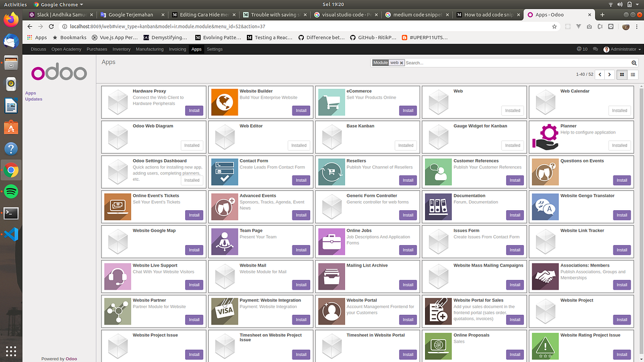Viewport: 644px width, 362px height.
Task: Click the eCommerce shopping cart app icon
Action: click(331, 102)
